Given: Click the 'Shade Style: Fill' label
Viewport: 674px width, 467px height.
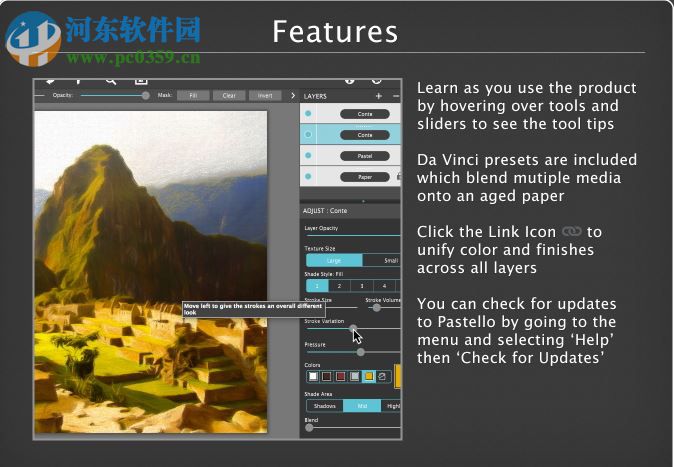Looking at the screenshot, I should pos(324,274).
